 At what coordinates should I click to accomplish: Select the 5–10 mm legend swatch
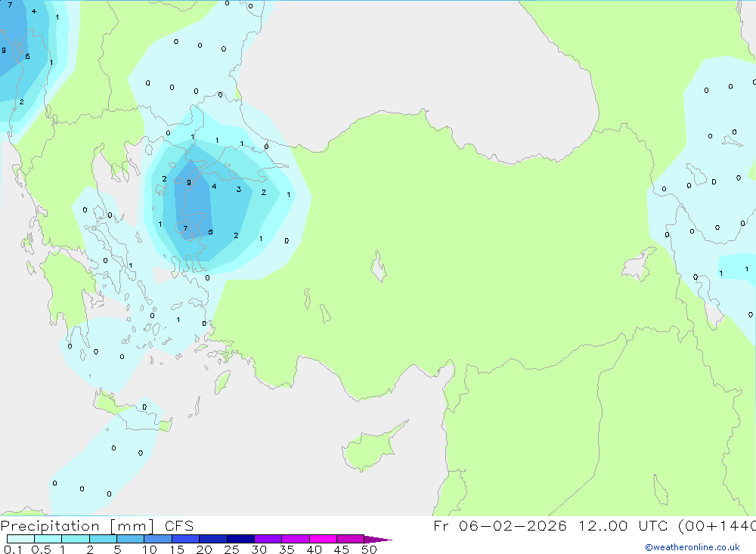point(131,539)
